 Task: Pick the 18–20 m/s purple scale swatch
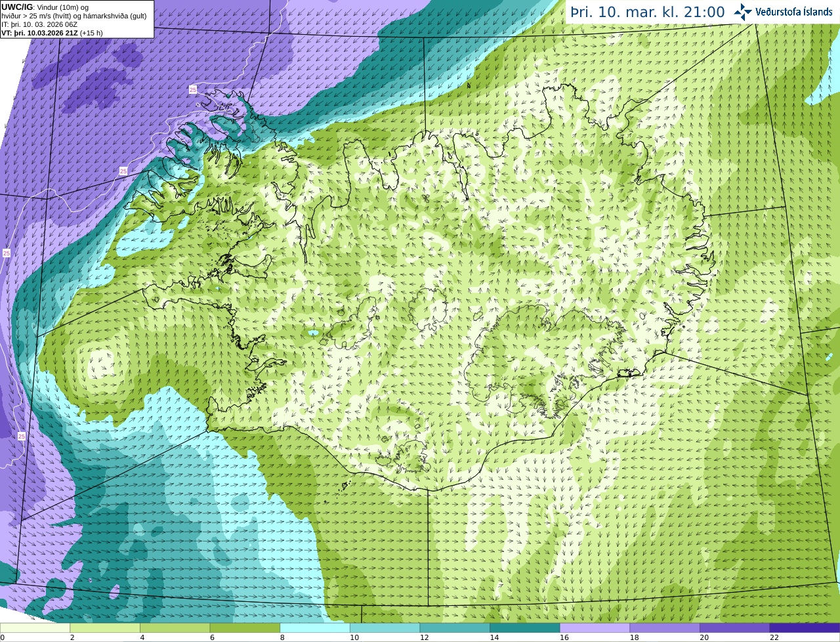click(x=665, y=628)
